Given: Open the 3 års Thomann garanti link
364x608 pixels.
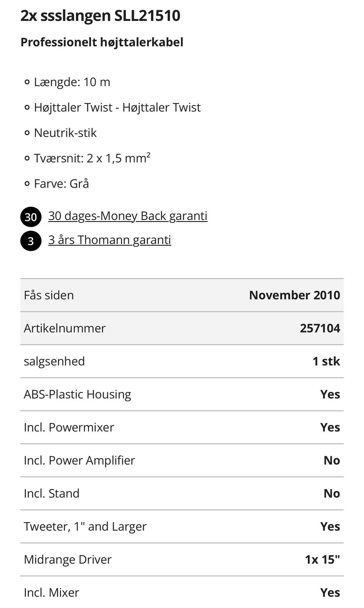Looking at the screenshot, I should 110,240.
